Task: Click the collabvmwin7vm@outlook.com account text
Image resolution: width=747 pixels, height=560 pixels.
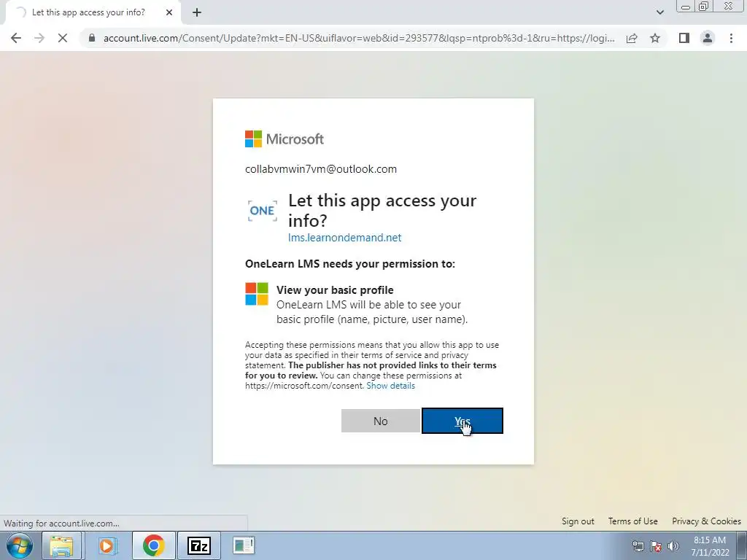Action: pyautogui.click(x=321, y=169)
